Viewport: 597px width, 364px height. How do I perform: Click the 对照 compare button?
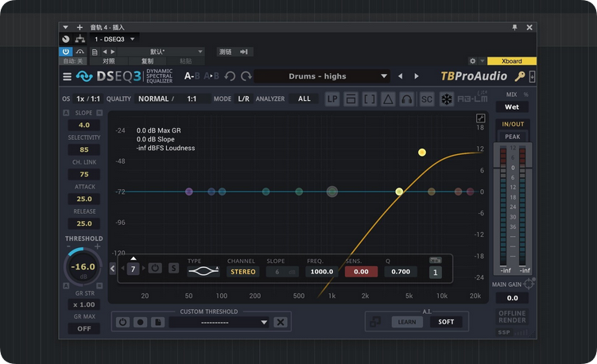[109, 61]
